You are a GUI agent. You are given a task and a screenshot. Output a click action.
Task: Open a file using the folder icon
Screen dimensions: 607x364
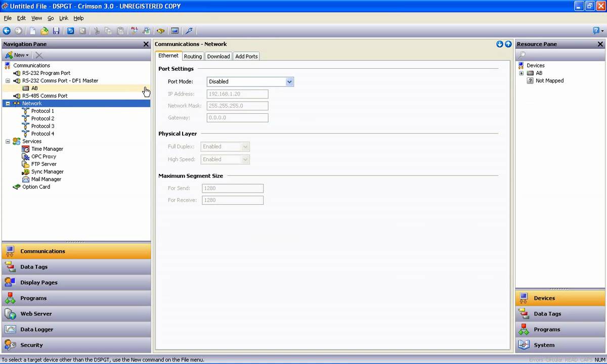[45, 31]
